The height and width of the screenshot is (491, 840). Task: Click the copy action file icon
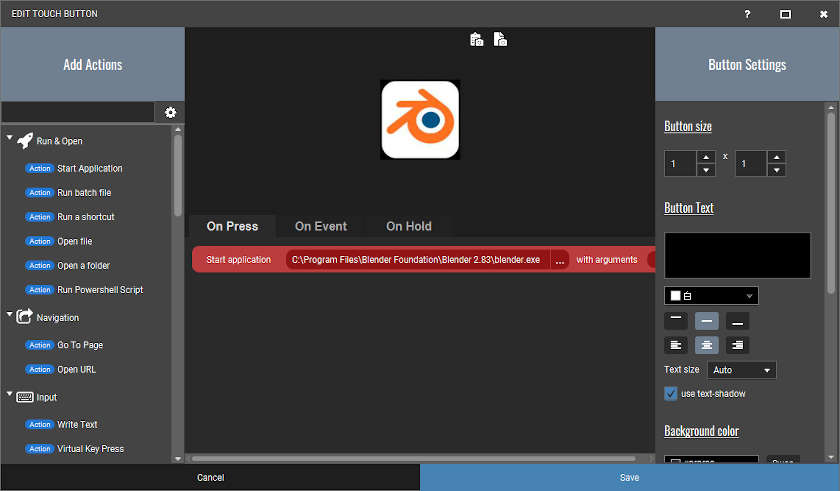[500, 39]
